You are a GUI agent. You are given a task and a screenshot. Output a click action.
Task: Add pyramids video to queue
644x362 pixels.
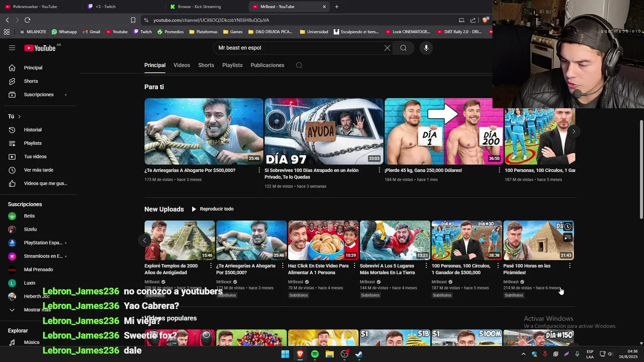[568, 237]
